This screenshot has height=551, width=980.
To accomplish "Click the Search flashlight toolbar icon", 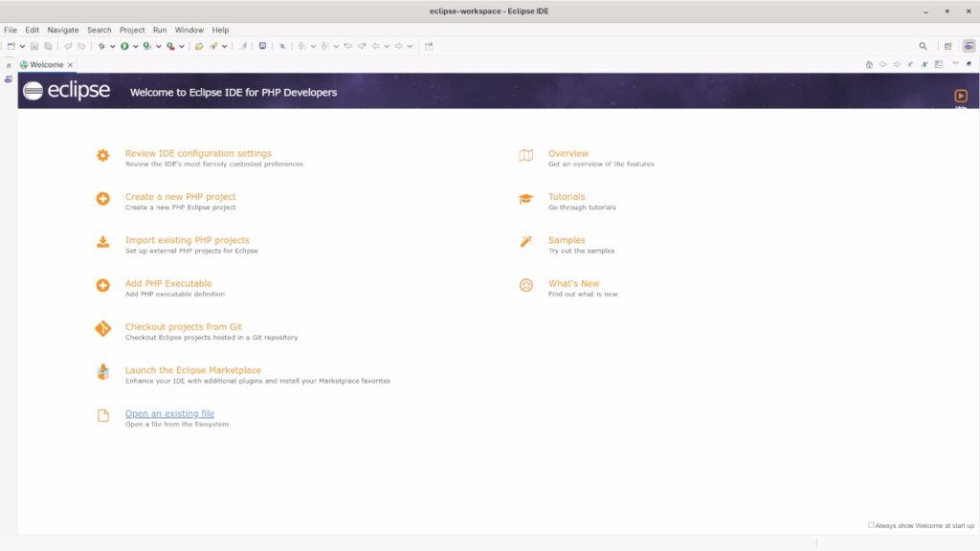I will point(213,46).
